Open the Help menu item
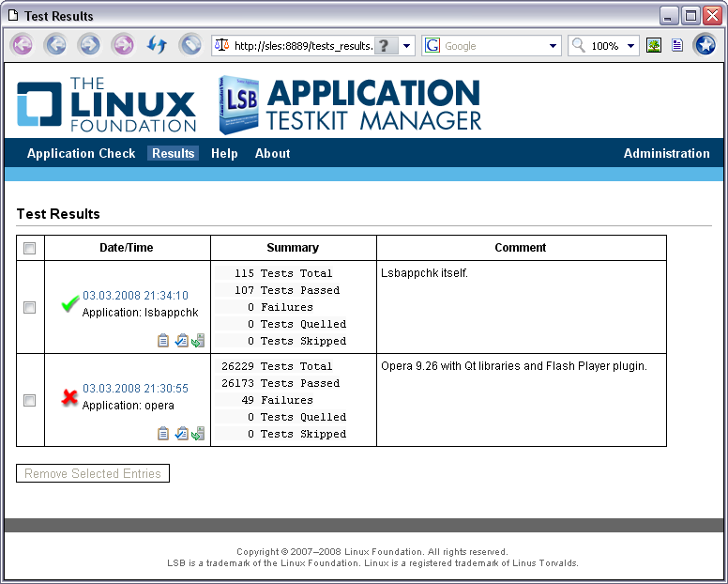The height and width of the screenshot is (584, 728). click(x=224, y=153)
